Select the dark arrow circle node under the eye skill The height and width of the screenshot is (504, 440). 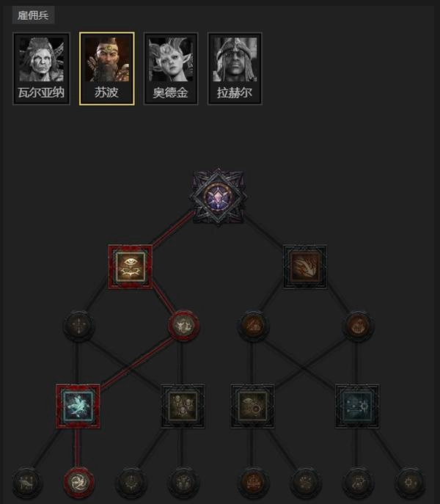[78, 326]
